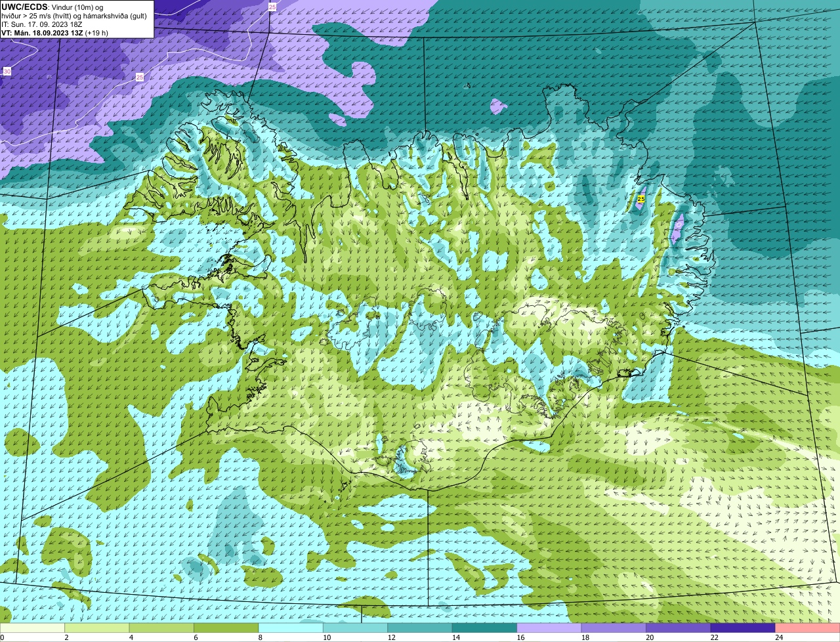Click the legend tick label 10

point(326,637)
